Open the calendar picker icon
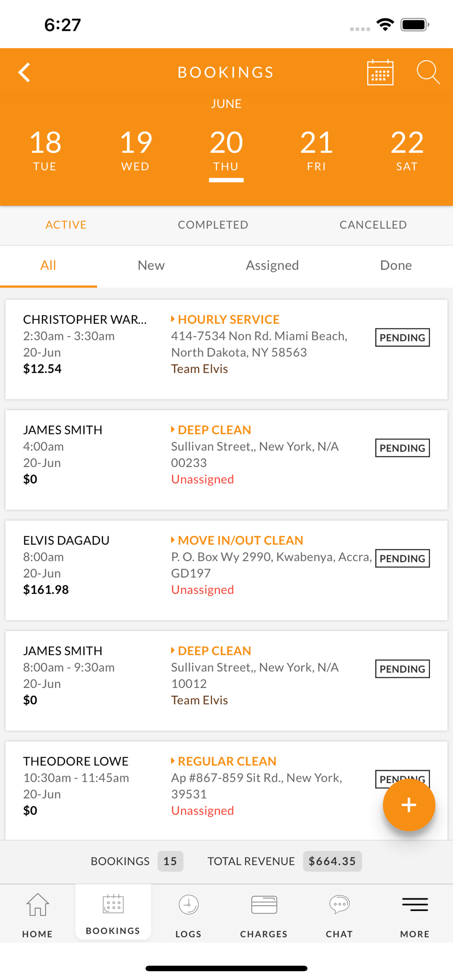 380,73
